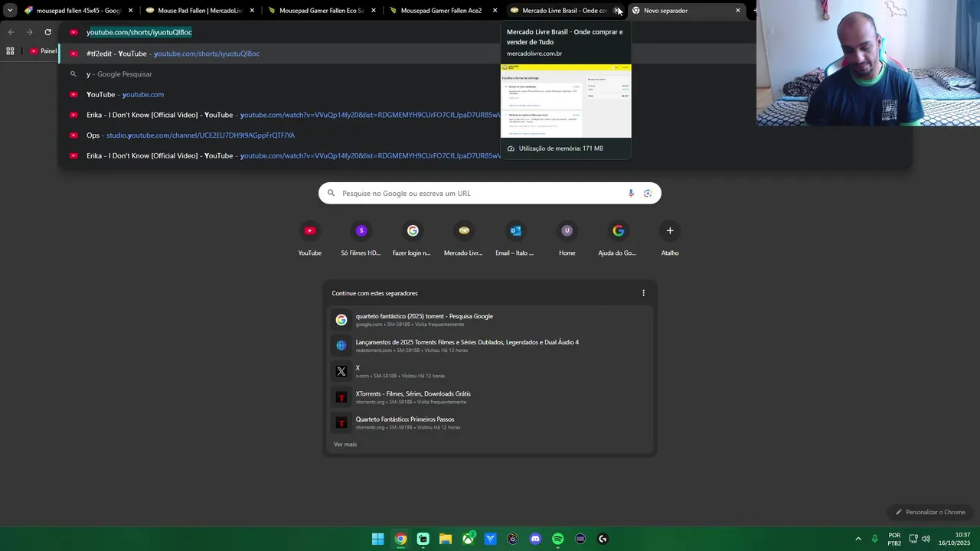Screen dimensions: 980x551
Task: Open the tab search dropdown arrow
Action: [x=10, y=11]
